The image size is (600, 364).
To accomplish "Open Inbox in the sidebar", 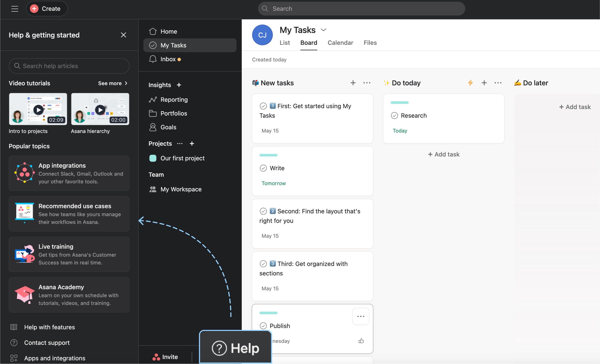I will 168,59.
